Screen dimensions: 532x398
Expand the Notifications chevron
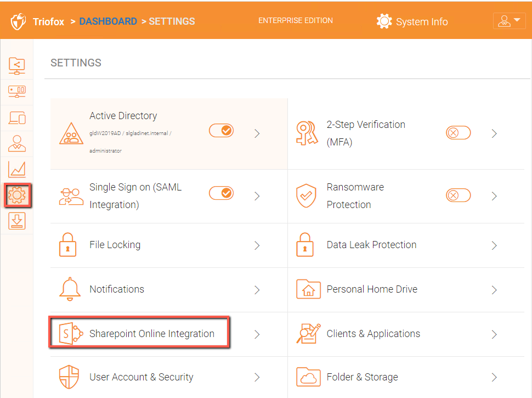[257, 290]
